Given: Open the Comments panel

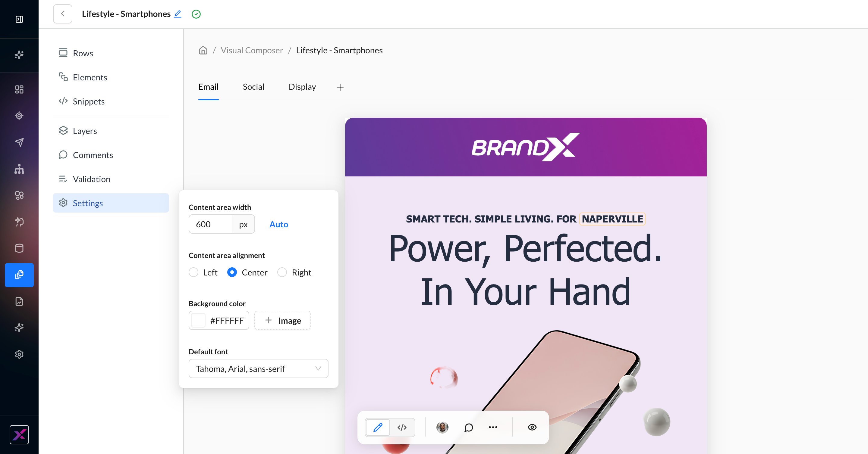Looking at the screenshot, I should tap(111, 155).
